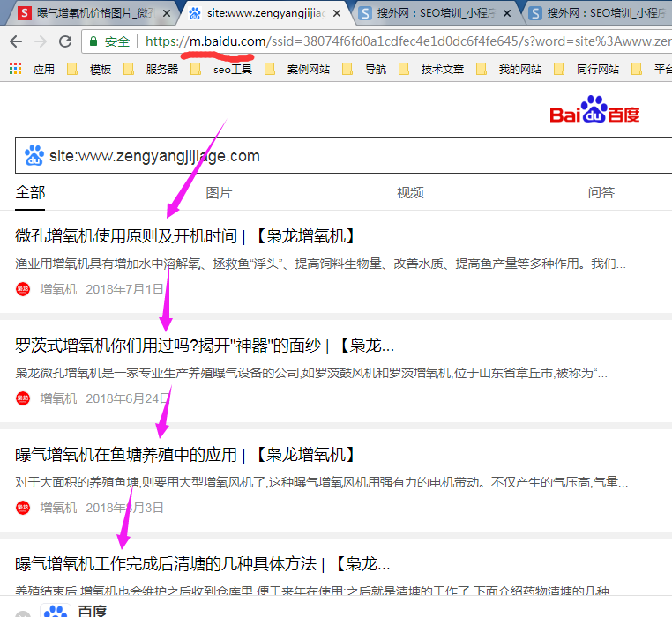Screen dimensions: 672x617
Task: Reload the page with the refresh icon
Action: [x=65, y=41]
